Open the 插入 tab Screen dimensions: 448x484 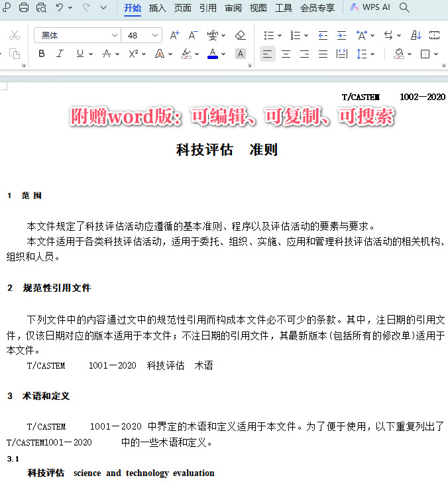tap(157, 8)
